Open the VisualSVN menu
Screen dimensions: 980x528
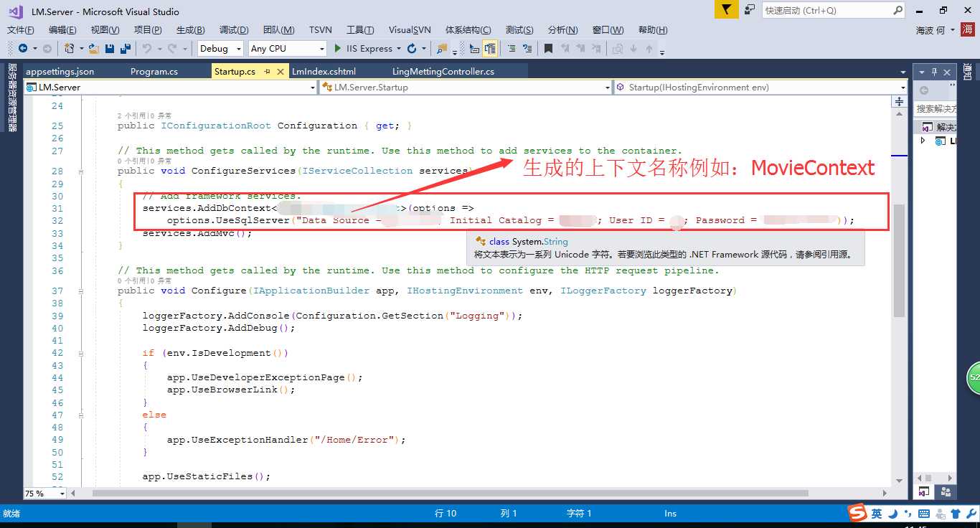(x=410, y=29)
